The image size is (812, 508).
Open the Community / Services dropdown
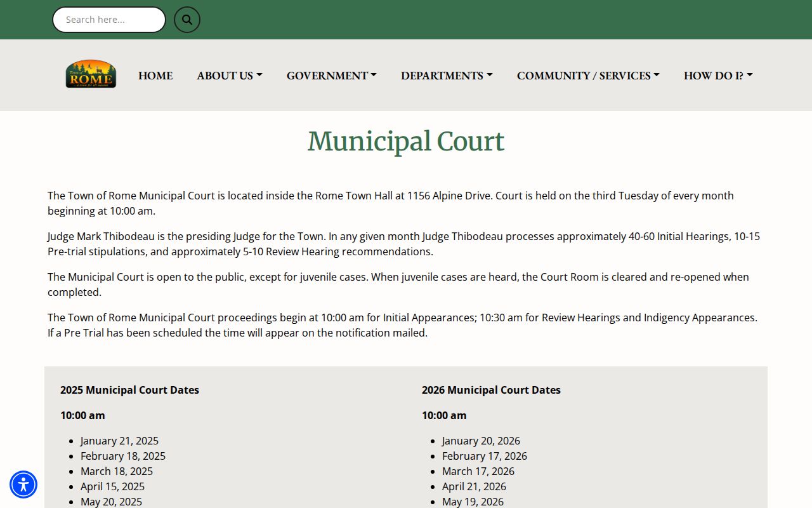click(x=588, y=76)
